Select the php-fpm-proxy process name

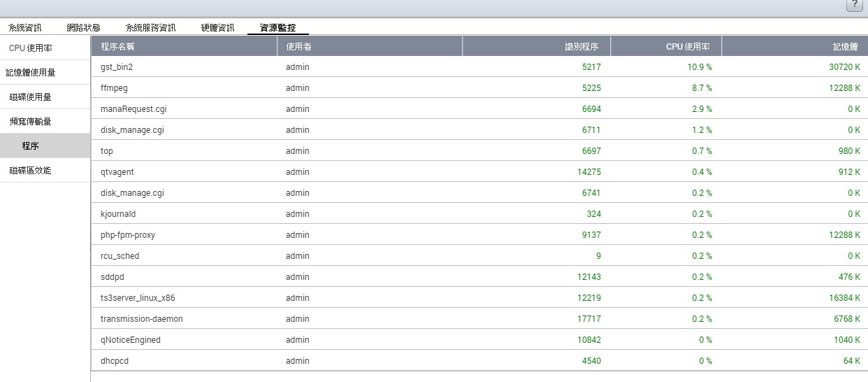pos(128,235)
